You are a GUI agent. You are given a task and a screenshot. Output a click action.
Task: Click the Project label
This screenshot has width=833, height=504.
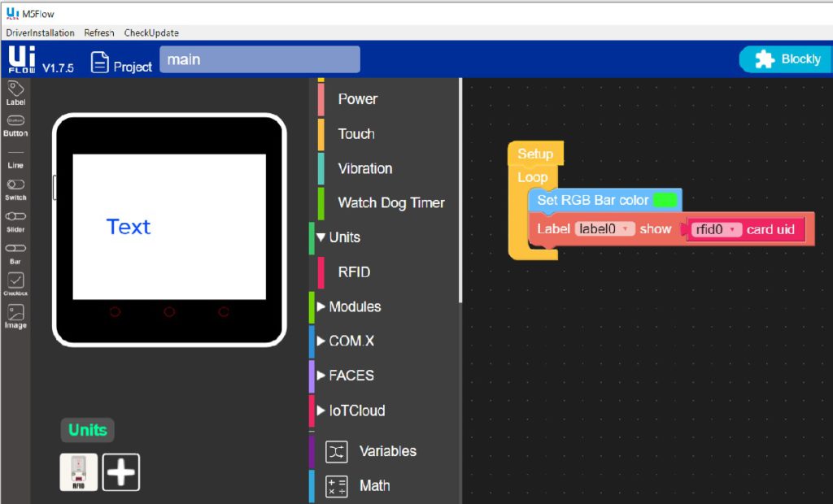133,67
